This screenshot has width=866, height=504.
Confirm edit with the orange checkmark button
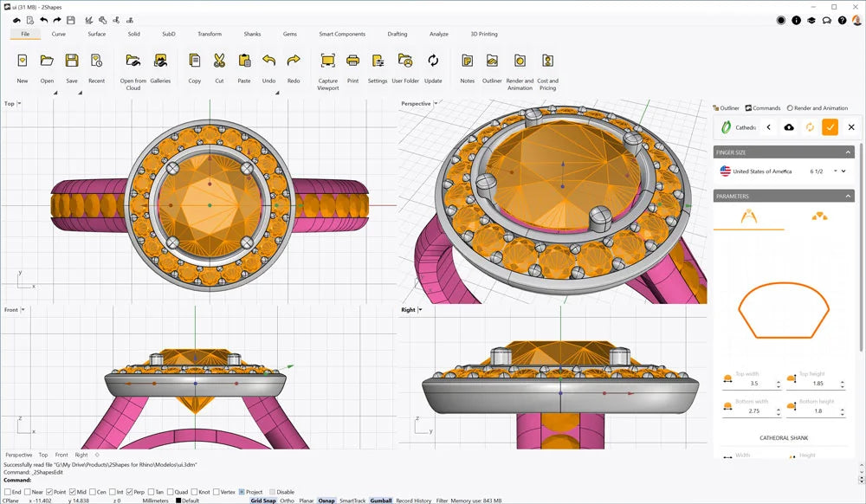tap(830, 127)
